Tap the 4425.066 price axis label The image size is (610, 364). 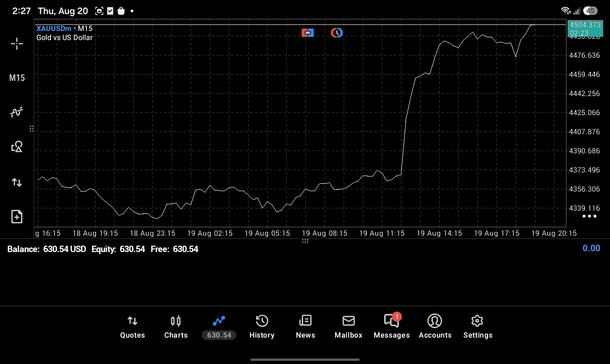[x=585, y=113]
